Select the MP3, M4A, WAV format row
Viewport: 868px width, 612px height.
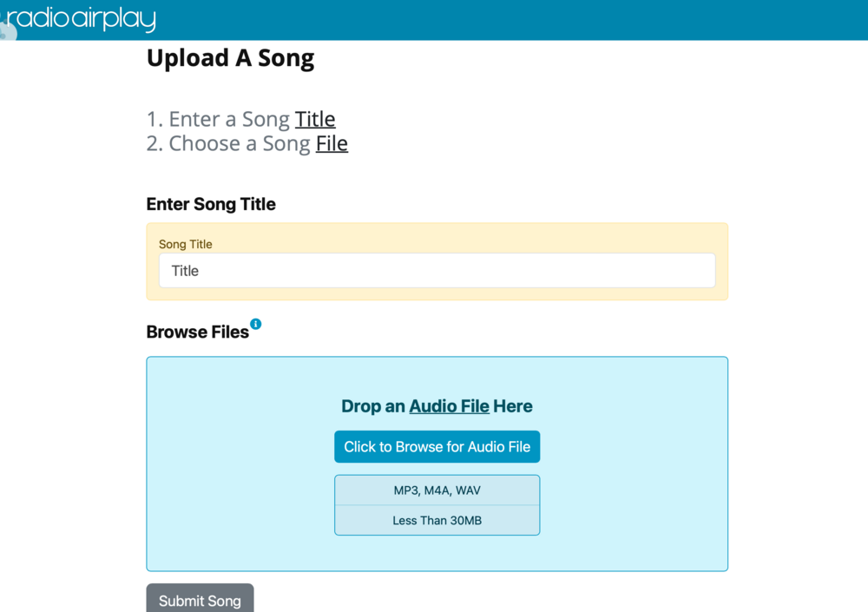437,490
